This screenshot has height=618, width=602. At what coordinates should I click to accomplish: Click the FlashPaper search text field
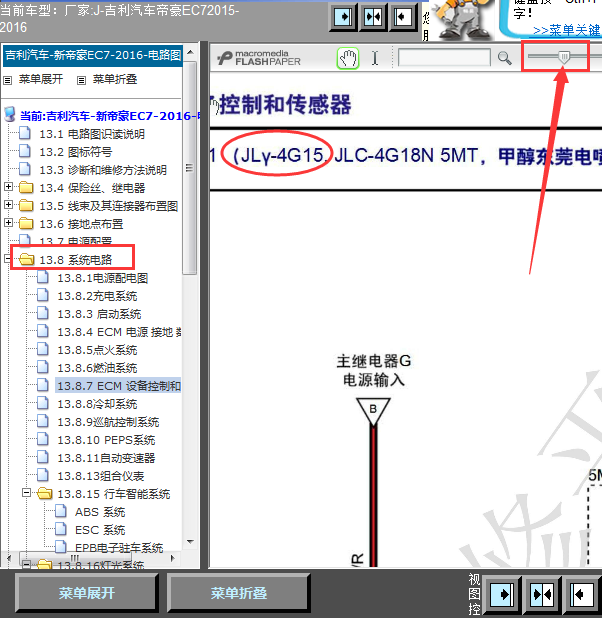(444, 58)
